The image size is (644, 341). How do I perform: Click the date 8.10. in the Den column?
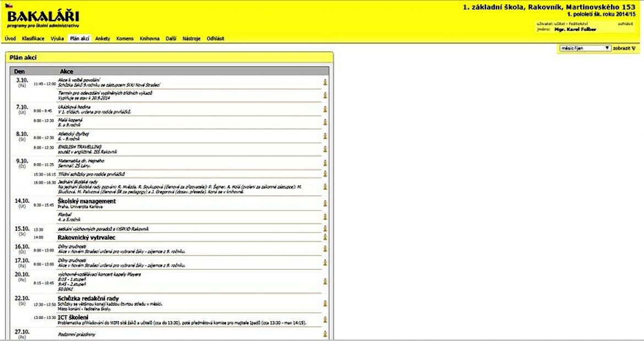coord(22,134)
